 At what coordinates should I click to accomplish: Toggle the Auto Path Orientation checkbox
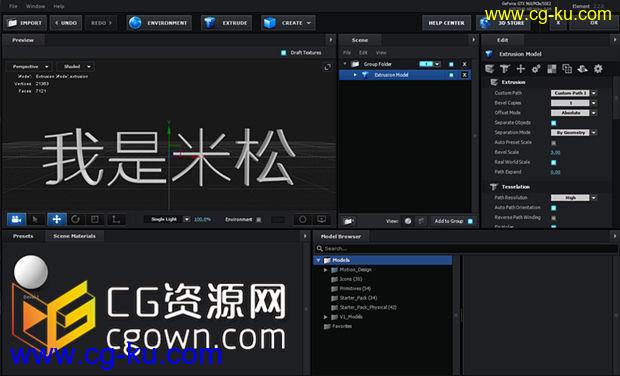coord(554,208)
